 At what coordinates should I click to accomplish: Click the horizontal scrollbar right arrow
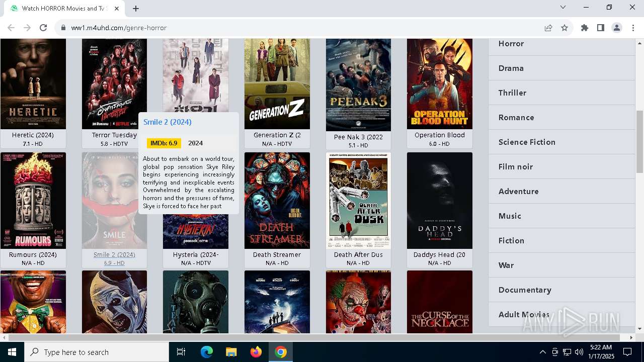click(x=631, y=337)
